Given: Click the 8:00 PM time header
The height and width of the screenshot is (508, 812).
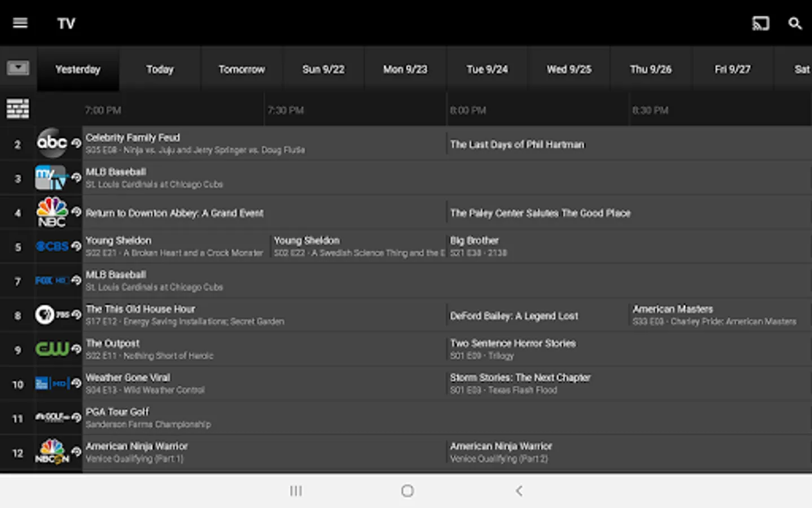Looking at the screenshot, I should [468, 110].
